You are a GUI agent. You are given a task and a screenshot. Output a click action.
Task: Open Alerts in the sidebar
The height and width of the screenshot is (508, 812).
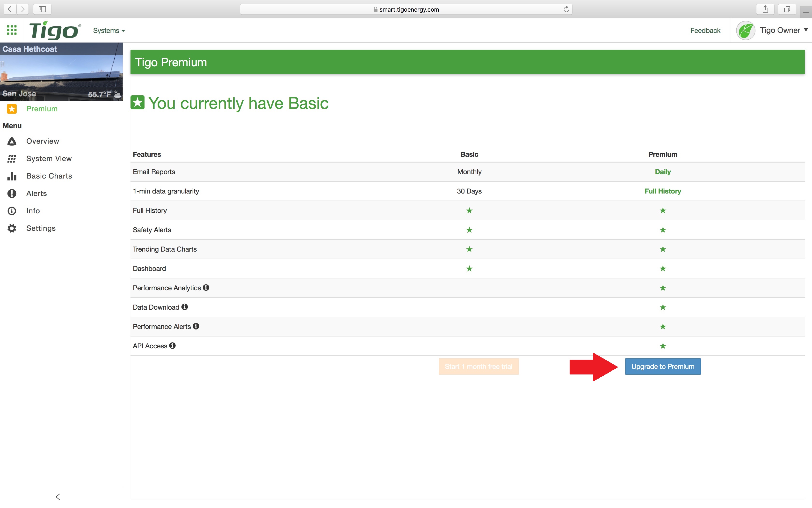(36, 194)
